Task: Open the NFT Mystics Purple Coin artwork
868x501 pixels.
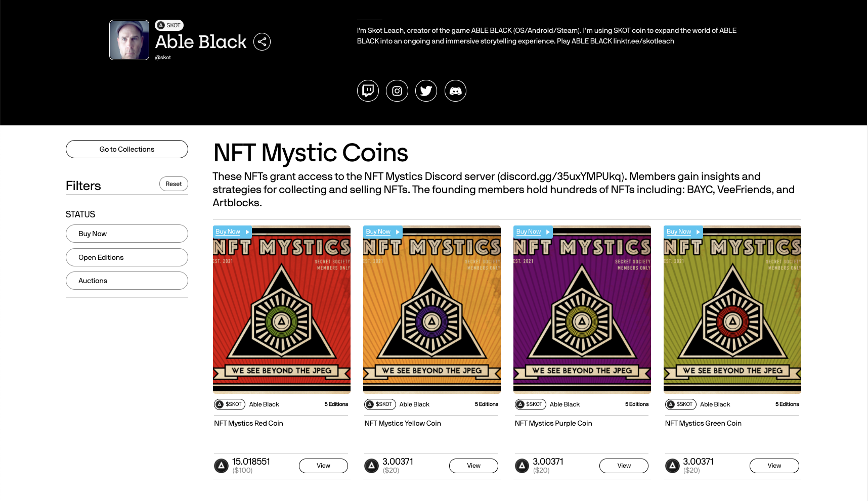Action: tap(582, 309)
